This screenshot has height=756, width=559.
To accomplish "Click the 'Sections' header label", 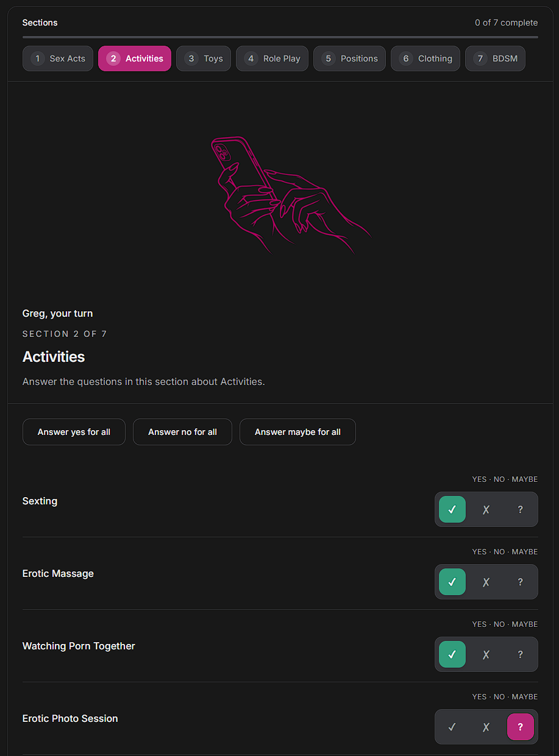I will pyautogui.click(x=40, y=23).
